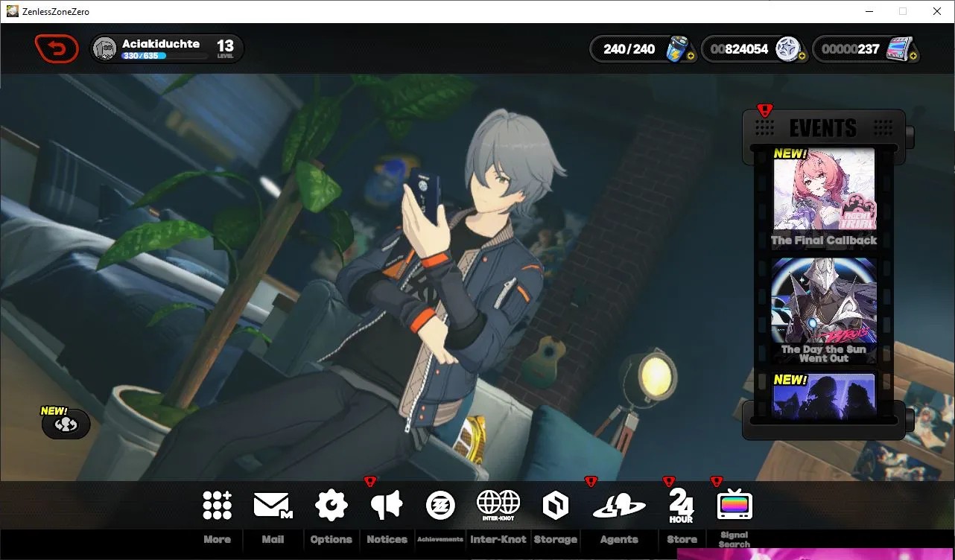The height and width of the screenshot is (560, 955).
Task: Add film currency with plus icon
Action: [x=913, y=56]
